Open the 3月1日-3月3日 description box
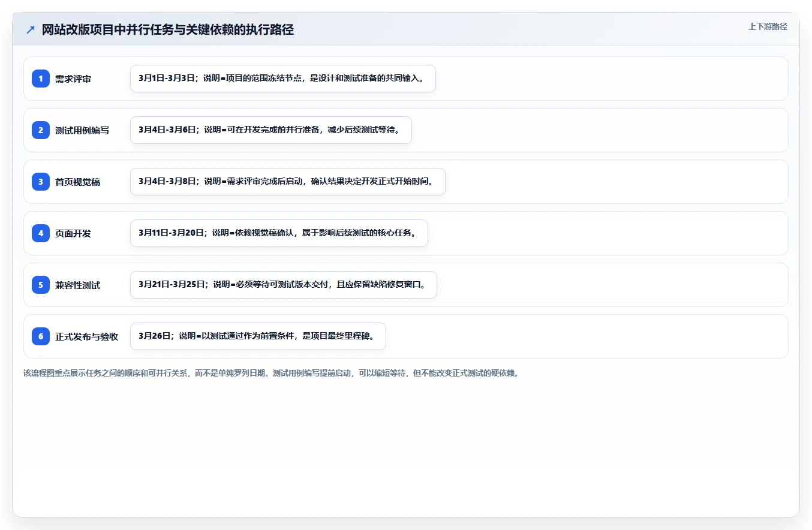The width and height of the screenshot is (812, 530). (x=283, y=79)
